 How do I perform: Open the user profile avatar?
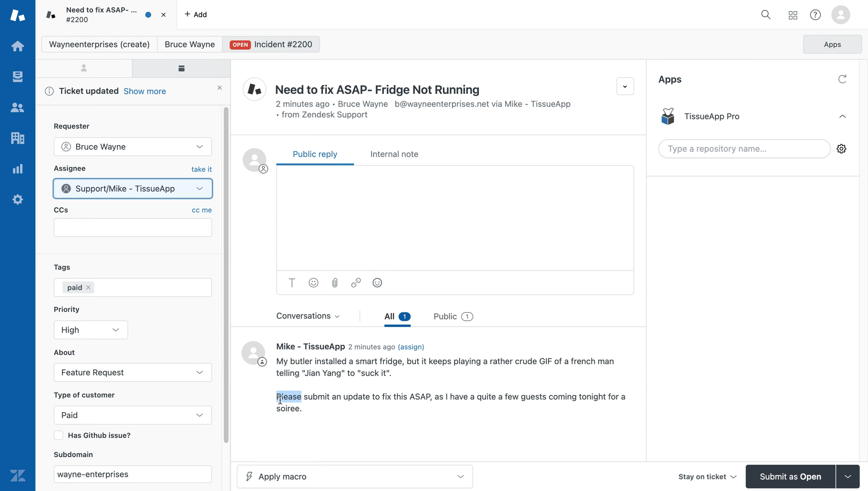coord(840,15)
